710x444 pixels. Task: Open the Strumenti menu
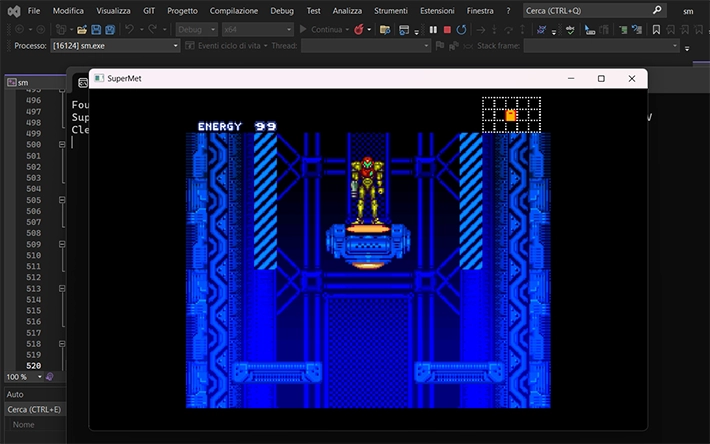click(390, 10)
